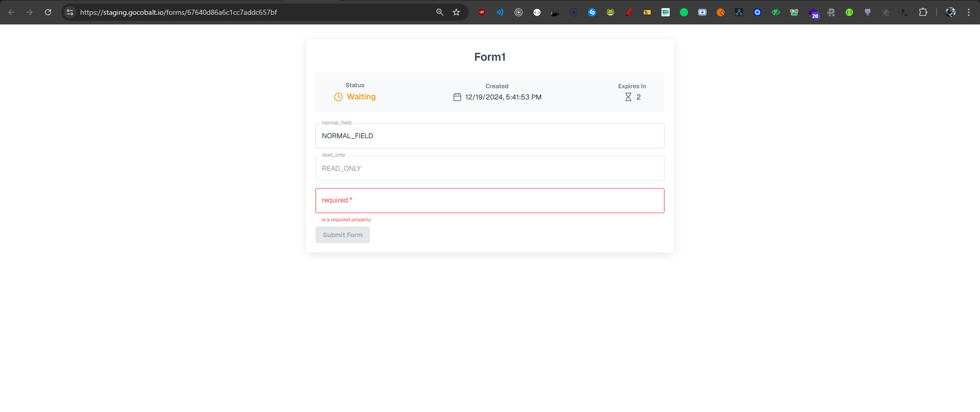
Task: Click the orange Waiting status text
Action: tap(361, 97)
